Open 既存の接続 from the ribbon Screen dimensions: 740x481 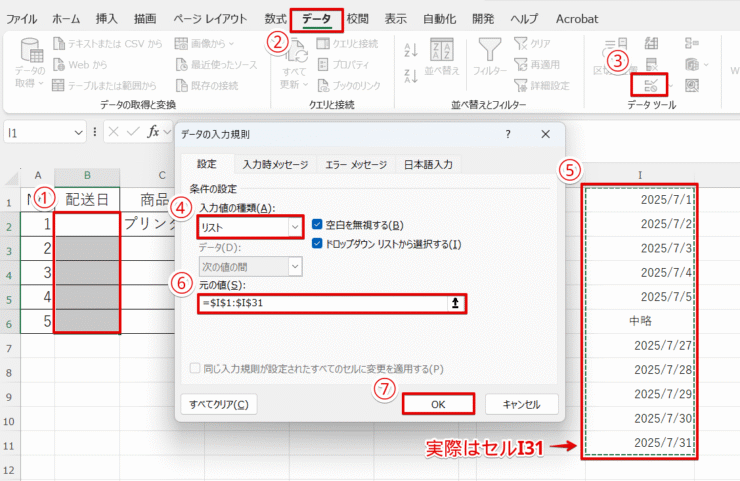(x=207, y=85)
